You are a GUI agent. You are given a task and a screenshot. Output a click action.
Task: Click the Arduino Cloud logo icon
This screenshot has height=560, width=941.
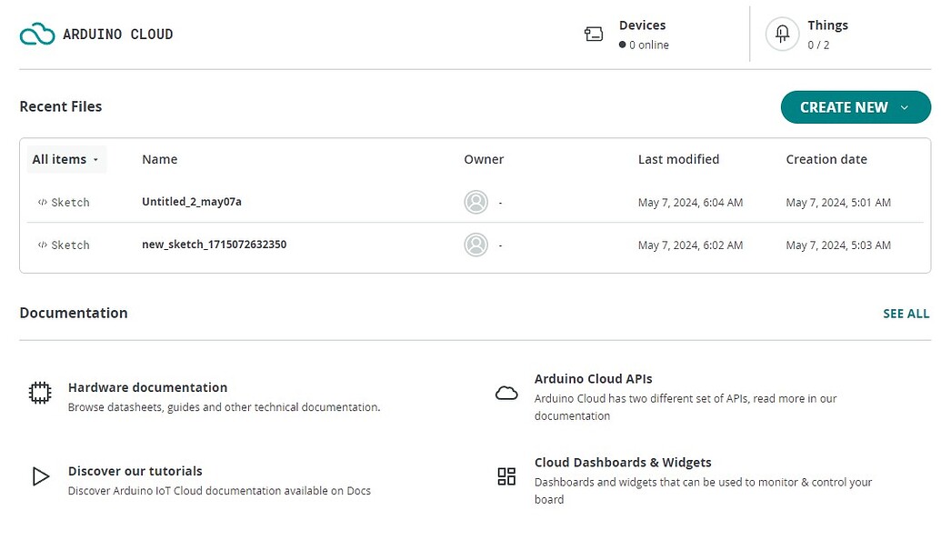pyautogui.click(x=37, y=35)
